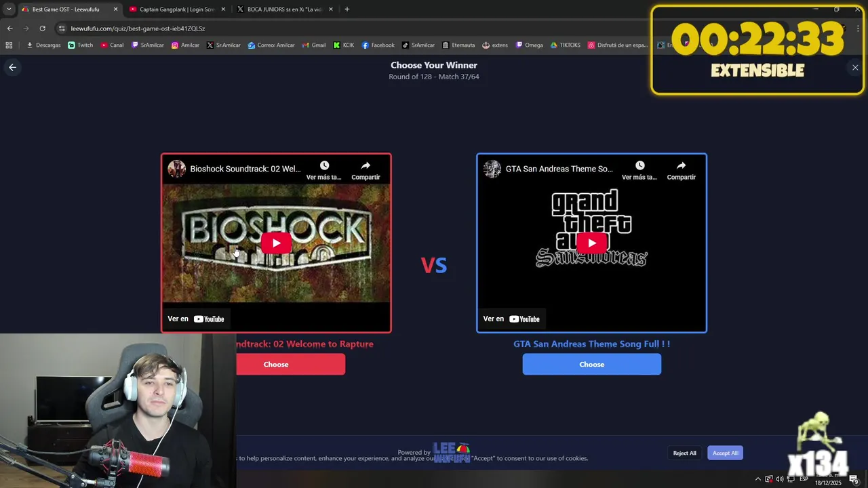Image resolution: width=868 pixels, height=488 pixels.
Task: Open the SrAmilcar TikTok bookmark
Action: point(418,45)
